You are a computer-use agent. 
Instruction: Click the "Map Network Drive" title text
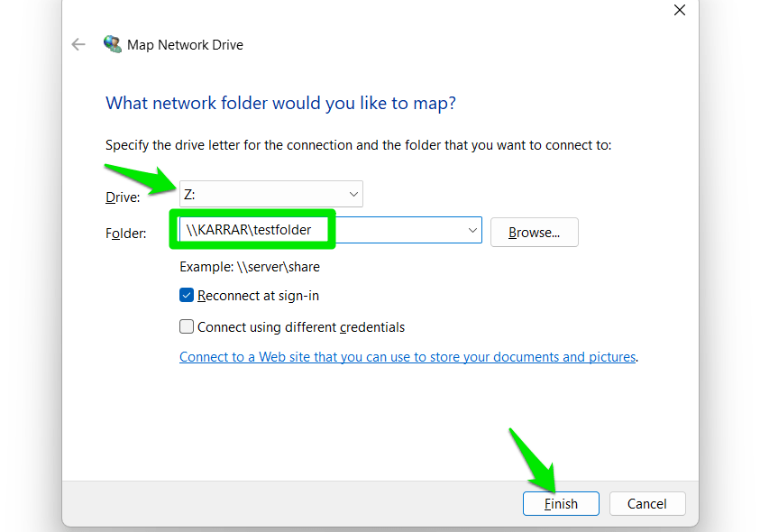pos(185,44)
